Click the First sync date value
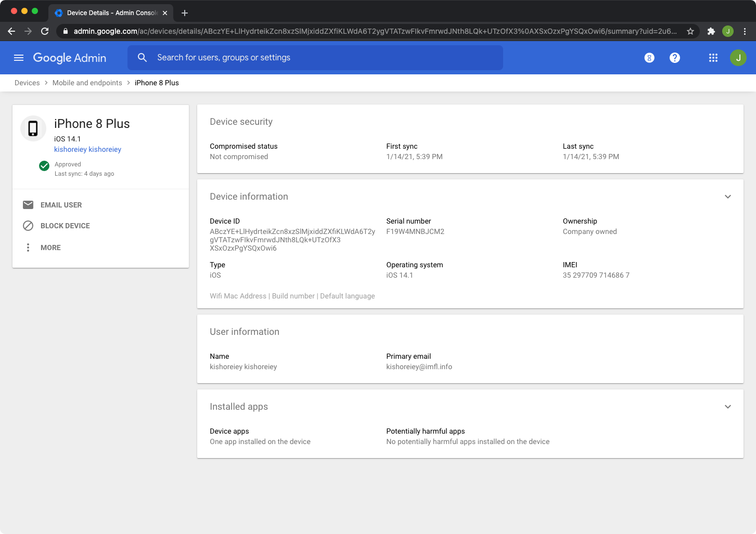Viewport: 756px width, 534px height. coord(414,157)
